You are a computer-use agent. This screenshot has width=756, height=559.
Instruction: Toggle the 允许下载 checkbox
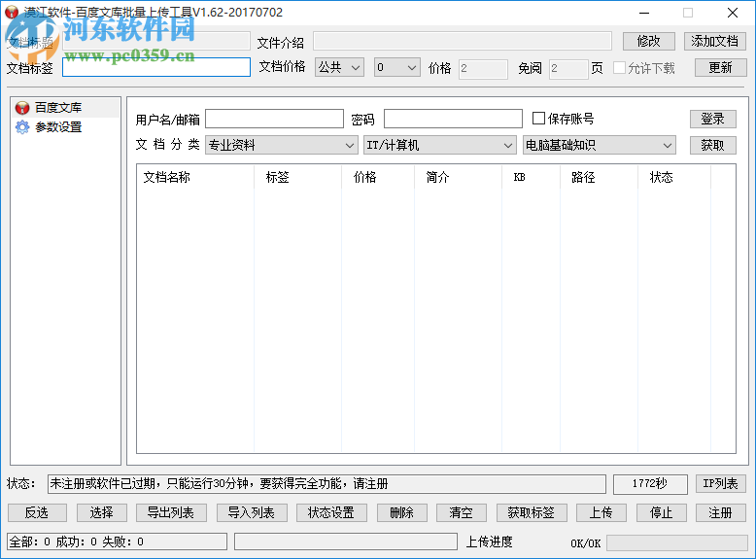619,67
